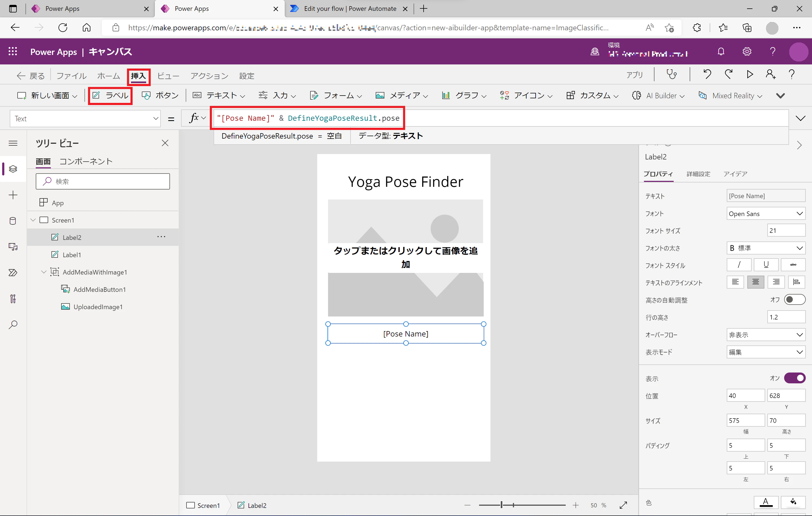Align label text right

[776, 282]
